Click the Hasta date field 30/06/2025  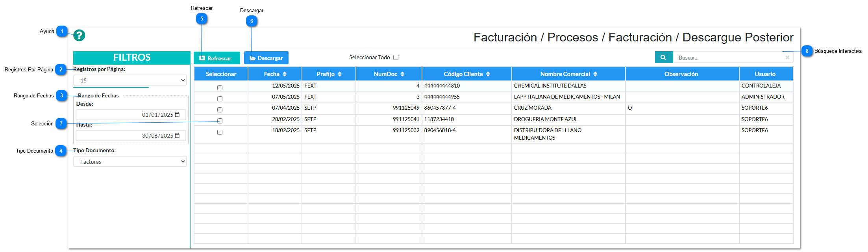131,136
